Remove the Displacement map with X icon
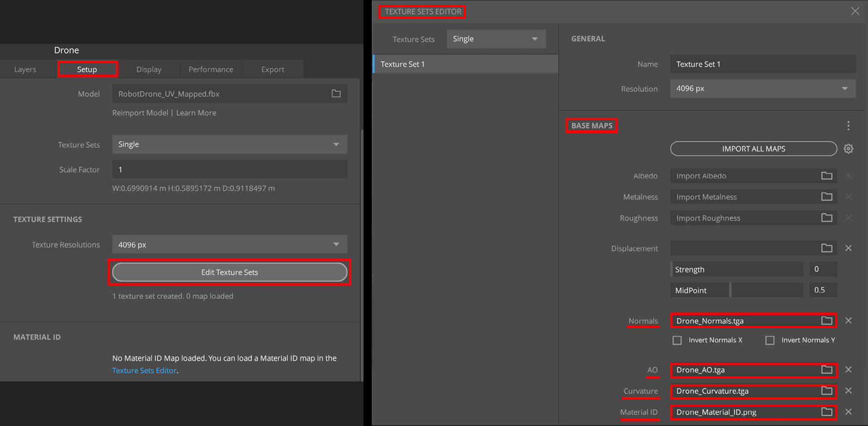 849,248
